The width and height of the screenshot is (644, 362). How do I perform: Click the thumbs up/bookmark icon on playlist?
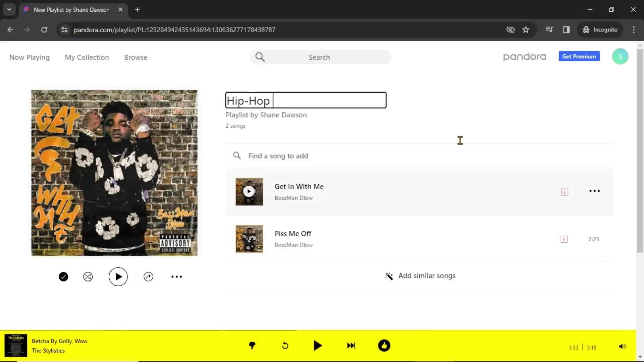(63, 276)
